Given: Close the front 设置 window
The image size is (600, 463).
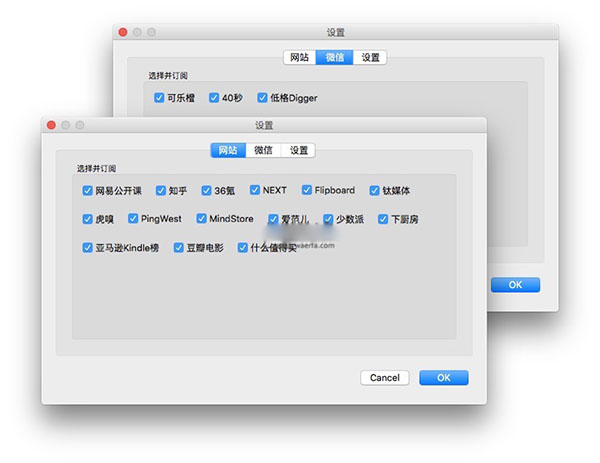Looking at the screenshot, I should 51,125.
